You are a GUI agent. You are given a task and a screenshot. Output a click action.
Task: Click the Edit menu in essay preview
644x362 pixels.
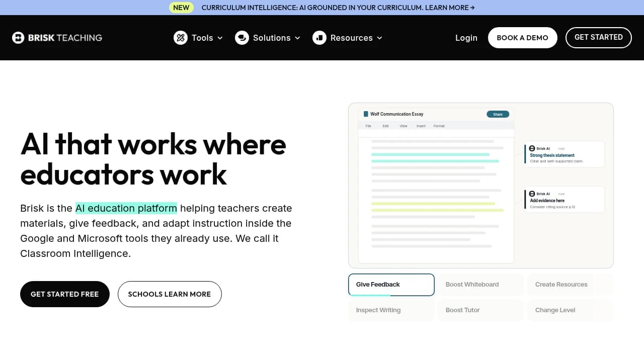385,126
